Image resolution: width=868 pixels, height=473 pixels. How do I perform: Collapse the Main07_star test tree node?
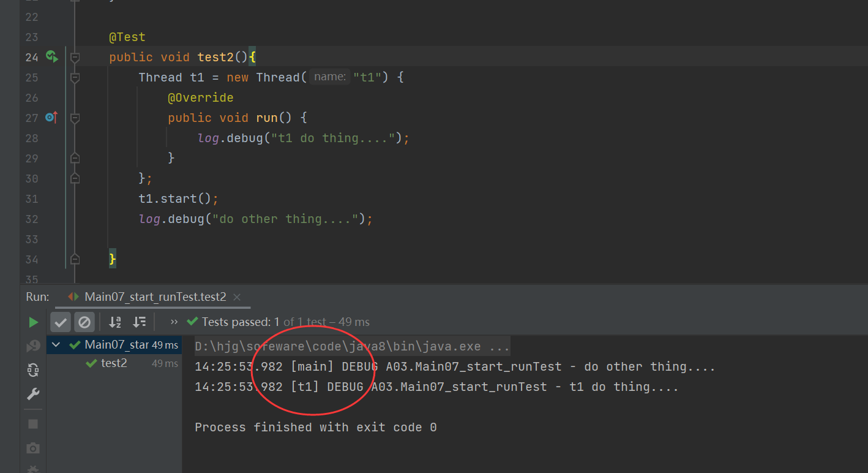pos(56,345)
